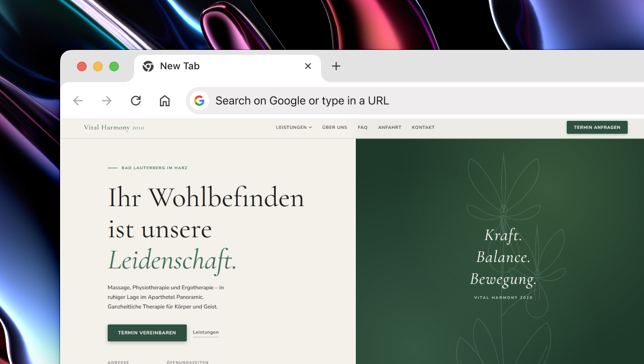Image resolution: width=644 pixels, height=364 pixels.
Task: Click the Vital Harmony 2010 logo
Action: (114, 127)
